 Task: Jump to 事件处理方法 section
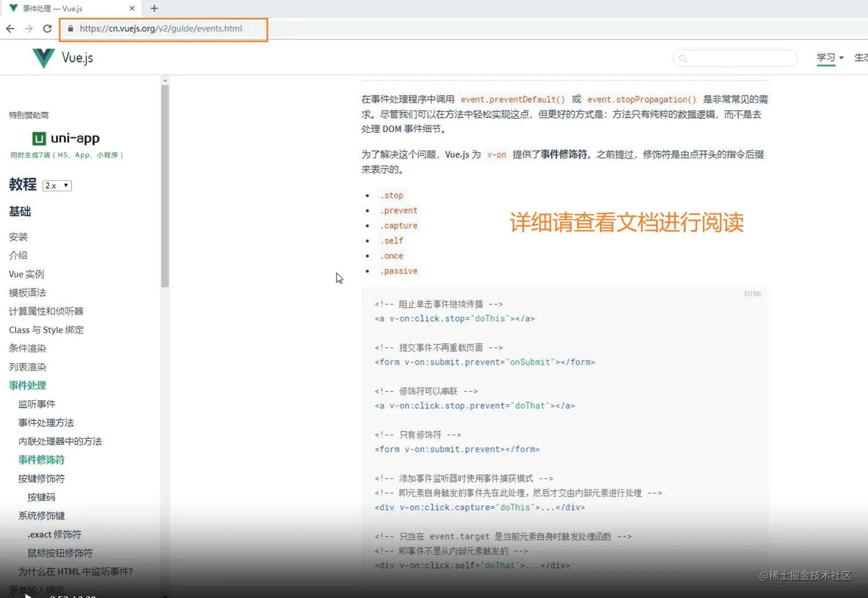46,423
